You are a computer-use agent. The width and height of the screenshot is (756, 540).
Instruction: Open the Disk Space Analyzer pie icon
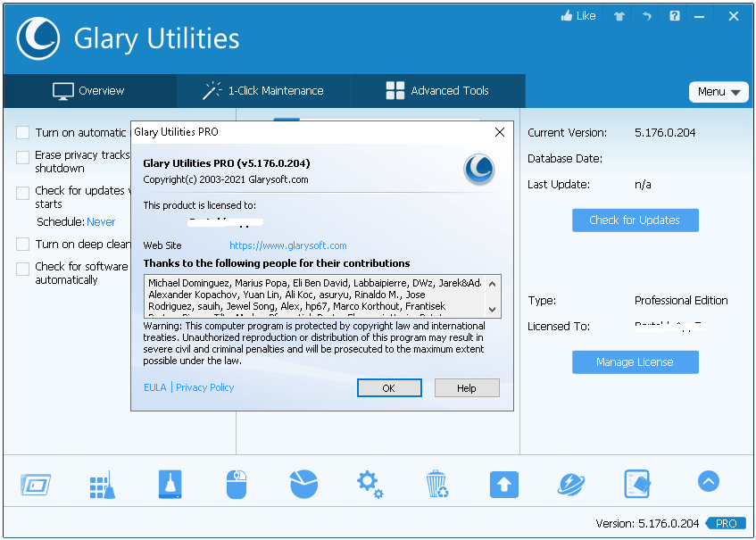click(303, 484)
